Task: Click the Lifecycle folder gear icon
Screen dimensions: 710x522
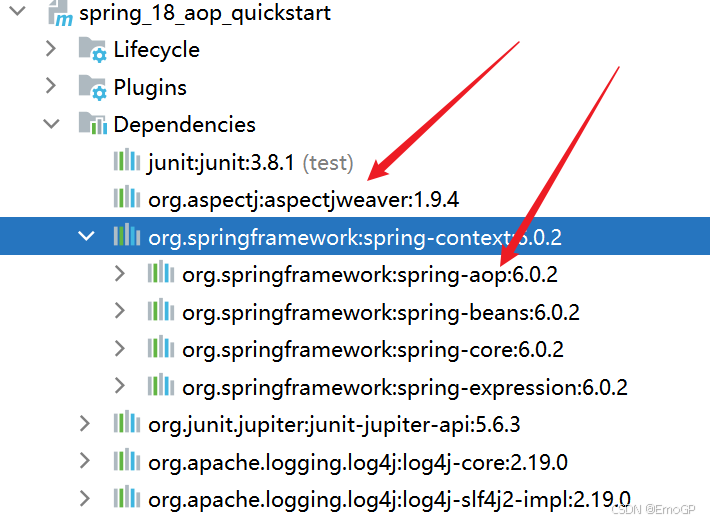Action: point(93,50)
